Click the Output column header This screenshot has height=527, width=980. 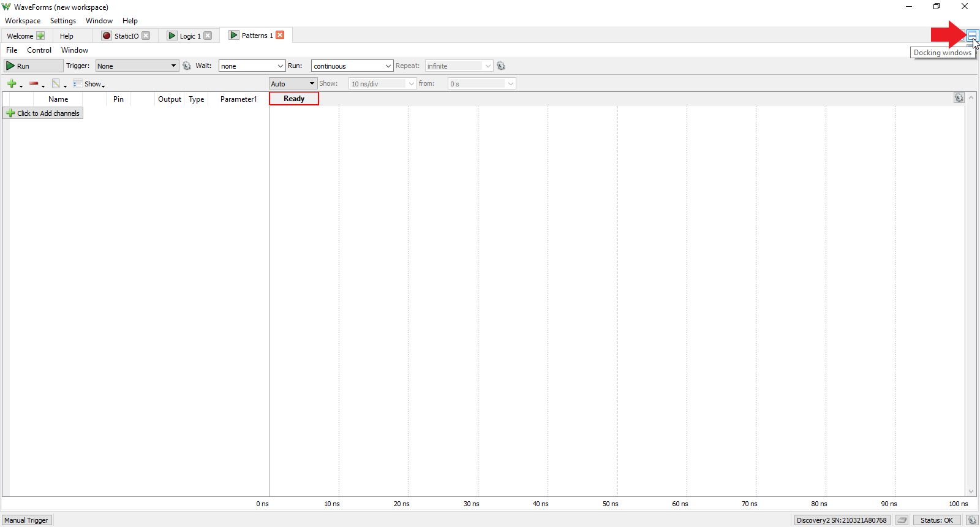point(170,99)
